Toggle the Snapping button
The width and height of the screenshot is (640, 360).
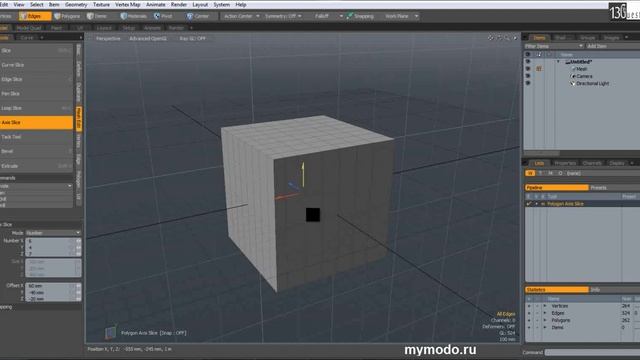360,16
